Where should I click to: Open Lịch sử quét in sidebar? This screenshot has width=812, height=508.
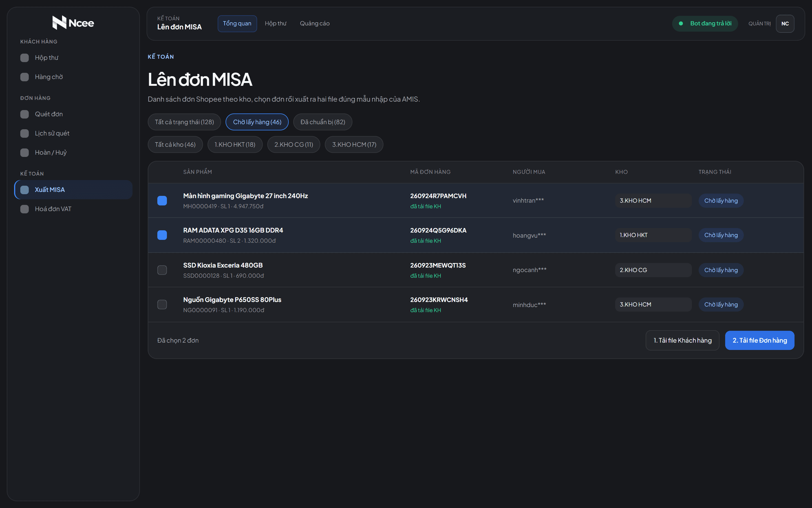pyautogui.click(x=73, y=133)
